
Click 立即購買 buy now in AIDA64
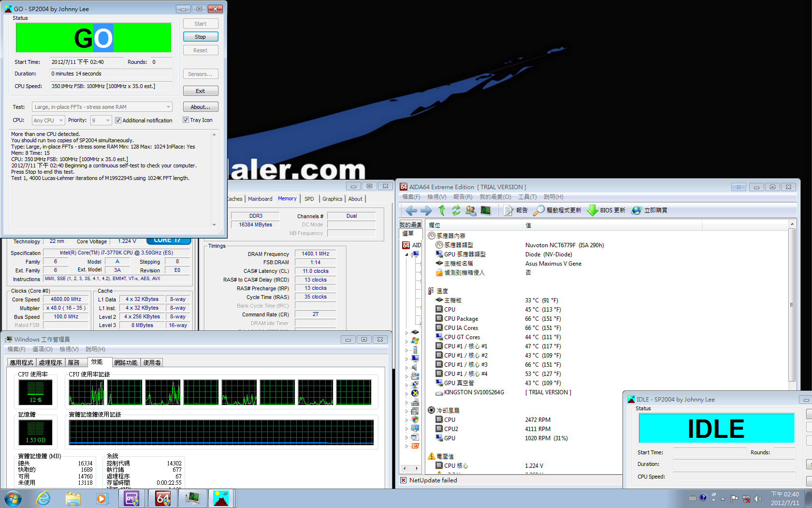(x=650, y=210)
